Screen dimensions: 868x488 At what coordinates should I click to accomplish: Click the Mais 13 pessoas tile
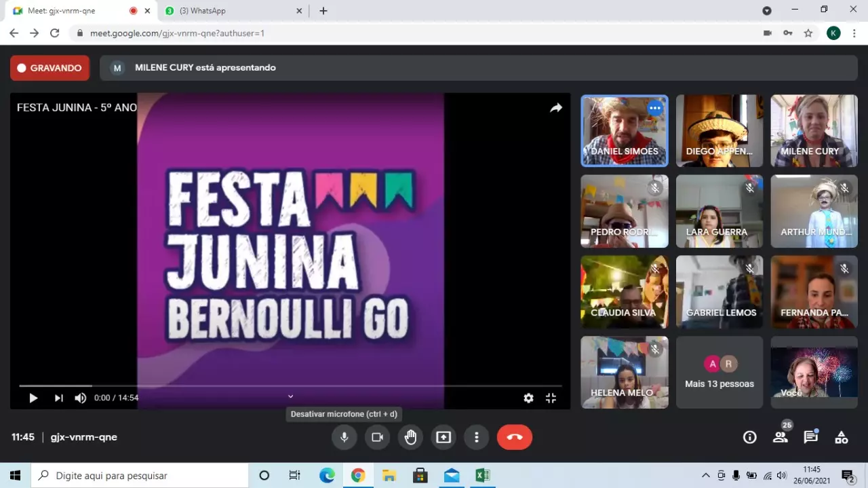[719, 373]
